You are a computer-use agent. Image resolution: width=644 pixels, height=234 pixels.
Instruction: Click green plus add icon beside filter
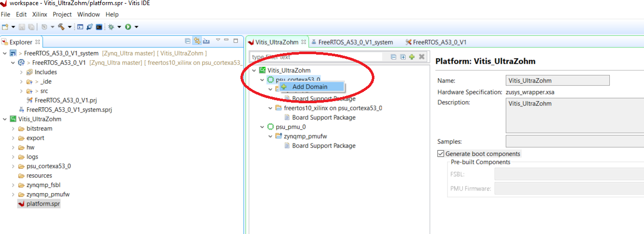(x=412, y=57)
